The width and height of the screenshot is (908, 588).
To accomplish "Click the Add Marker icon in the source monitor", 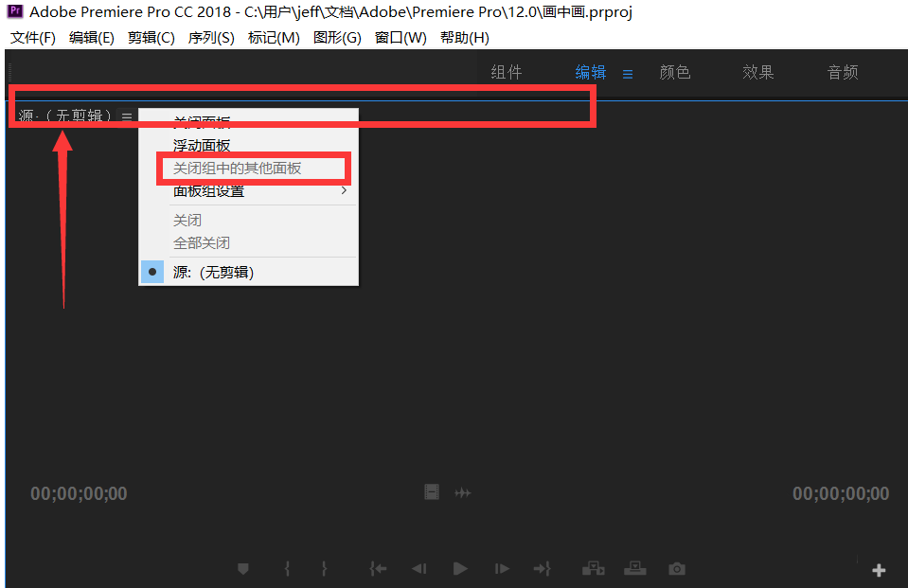I will (242, 568).
